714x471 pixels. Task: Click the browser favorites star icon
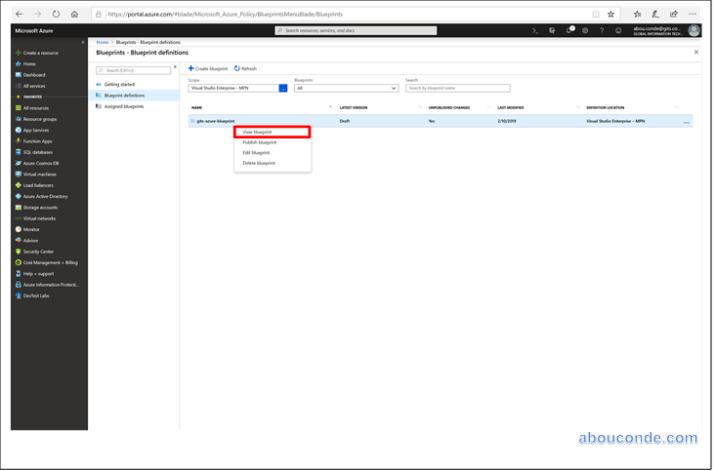pos(611,14)
